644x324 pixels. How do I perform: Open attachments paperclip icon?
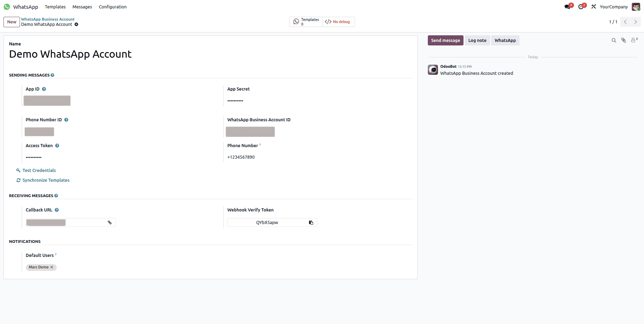(x=623, y=41)
